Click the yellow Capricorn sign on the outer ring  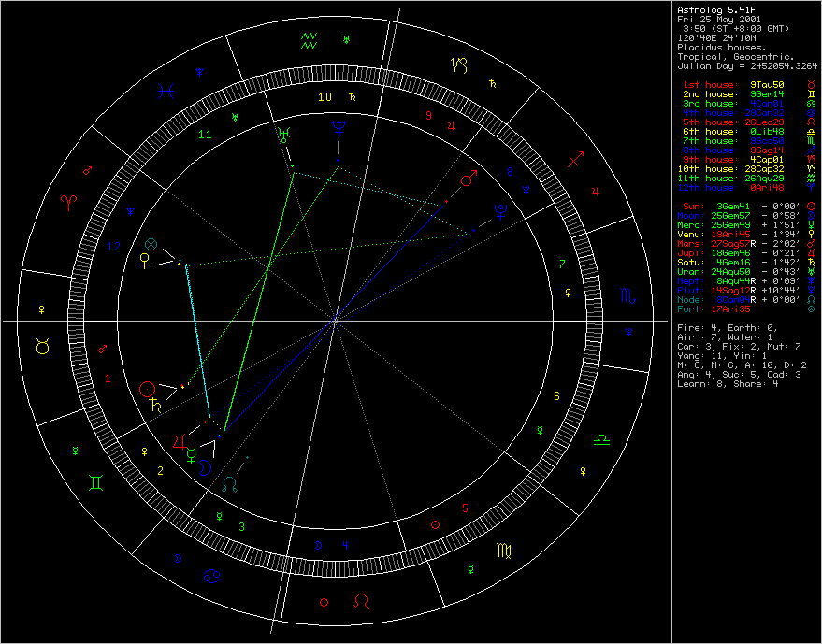(460, 65)
